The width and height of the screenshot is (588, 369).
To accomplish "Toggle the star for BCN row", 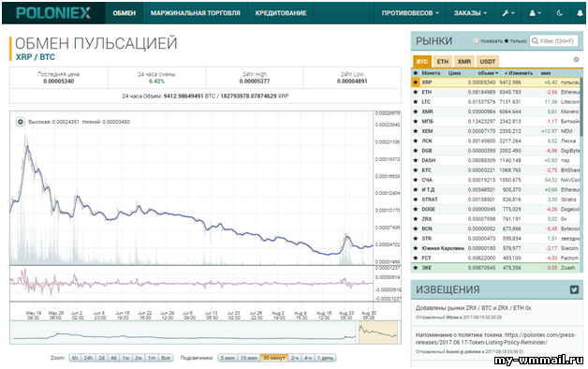I will pyautogui.click(x=415, y=229).
